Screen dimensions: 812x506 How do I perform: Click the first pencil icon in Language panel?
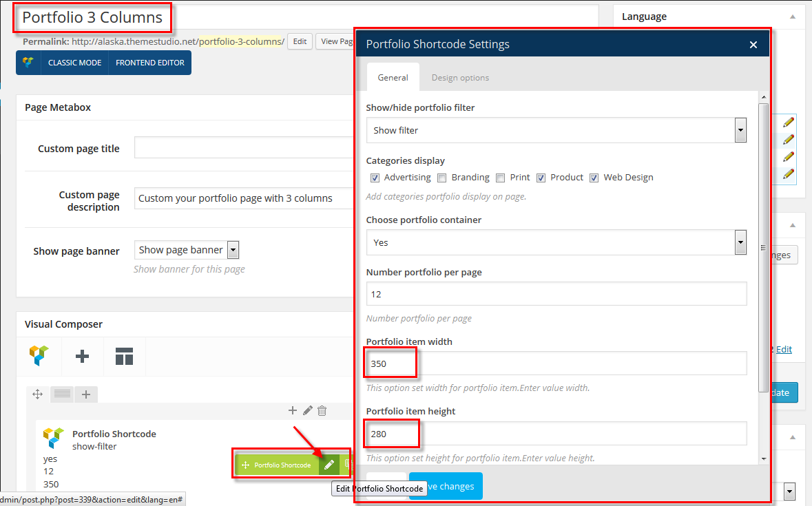click(789, 122)
